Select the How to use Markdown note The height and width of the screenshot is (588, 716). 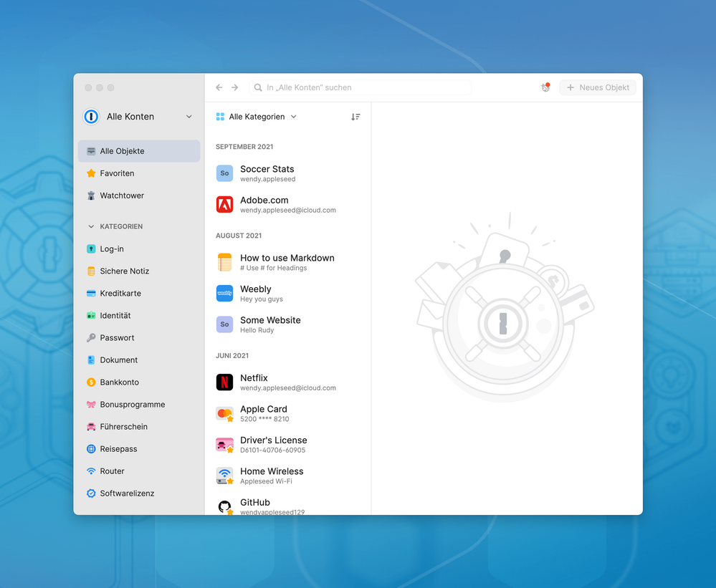point(287,262)
